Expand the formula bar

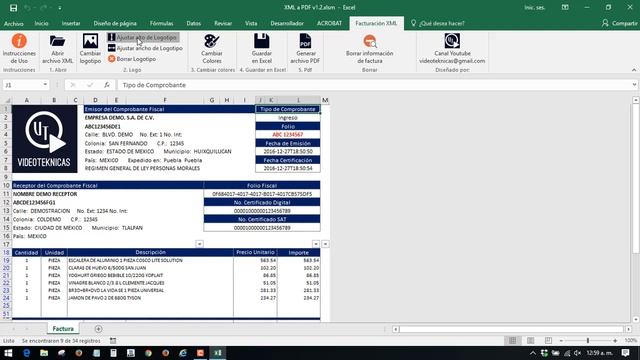click(634, 85)
